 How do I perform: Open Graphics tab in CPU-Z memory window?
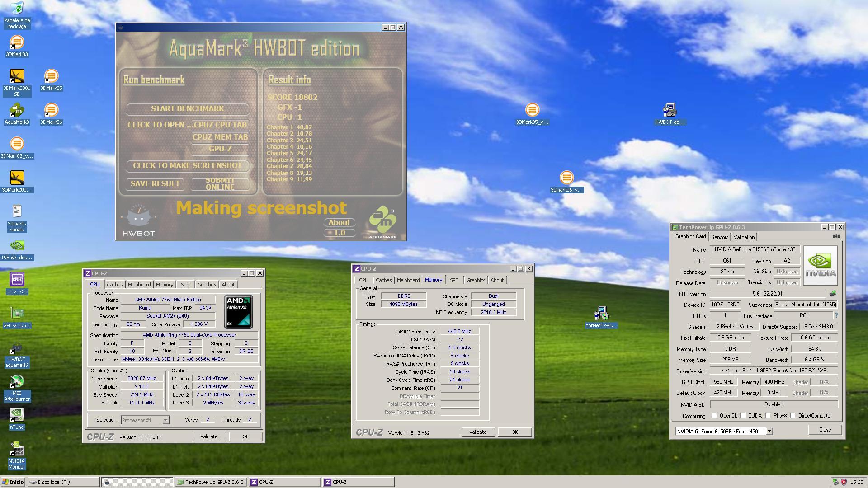coord(476,280)
